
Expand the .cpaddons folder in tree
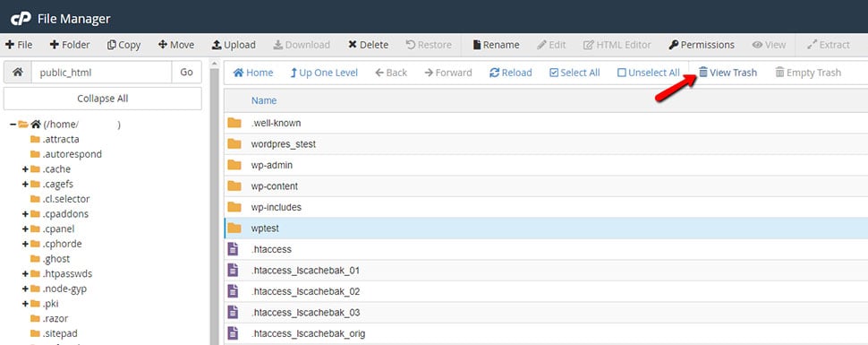[x=25, y=214]
